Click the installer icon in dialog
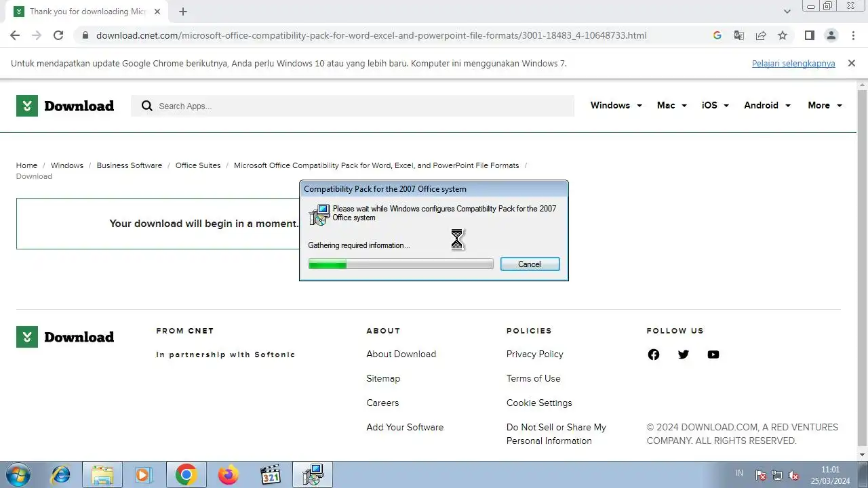This screenshot has width=868, height=488. click(319, 214)
